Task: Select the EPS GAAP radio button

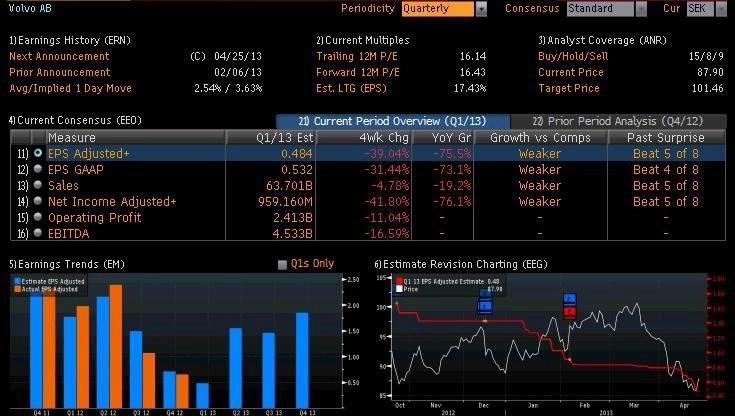Action: (38, 169)
